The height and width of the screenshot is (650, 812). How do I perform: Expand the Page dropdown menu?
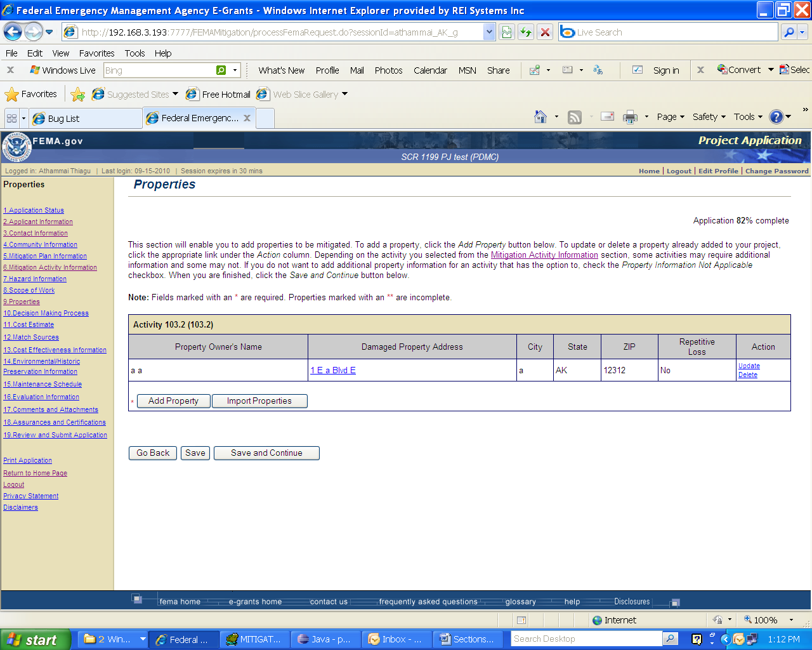(x=671, y=117)
